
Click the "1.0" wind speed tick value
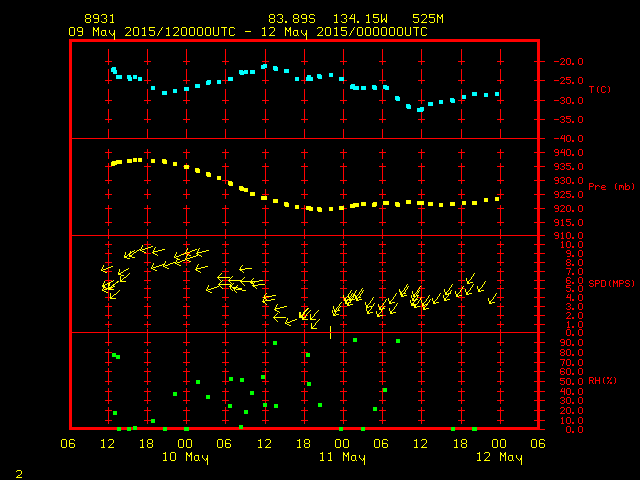[x=574, y=325]
